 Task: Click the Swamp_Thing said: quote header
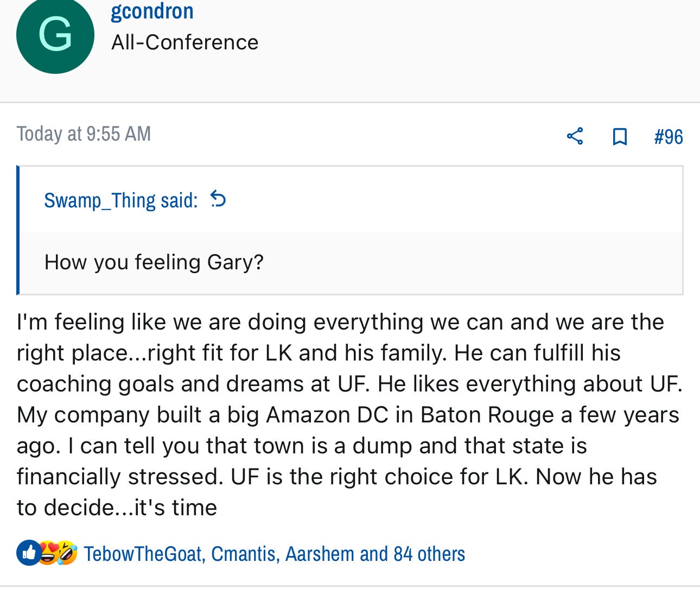point(121,200)
